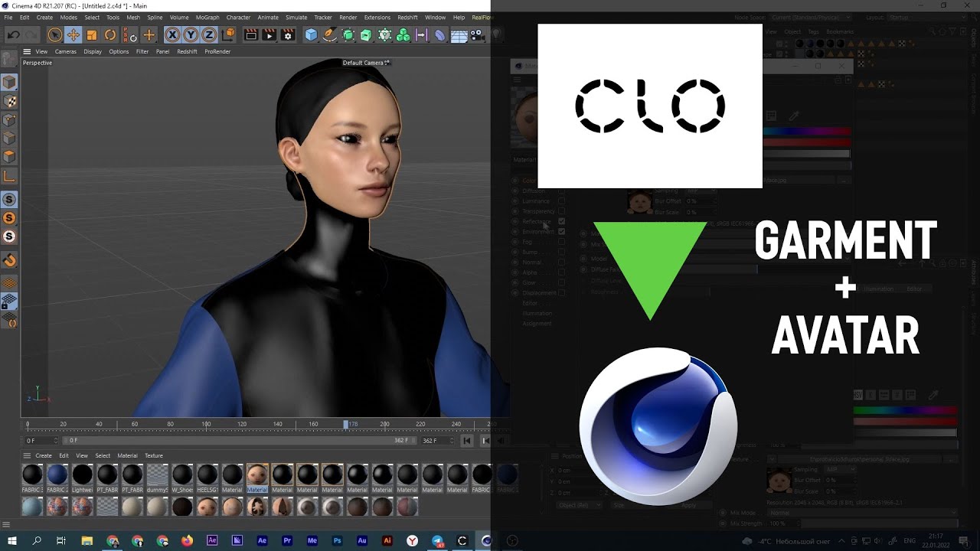The image size is (980, 551).
Task: Click the hue color slider in Material Editor
Action: coord(807,132)
